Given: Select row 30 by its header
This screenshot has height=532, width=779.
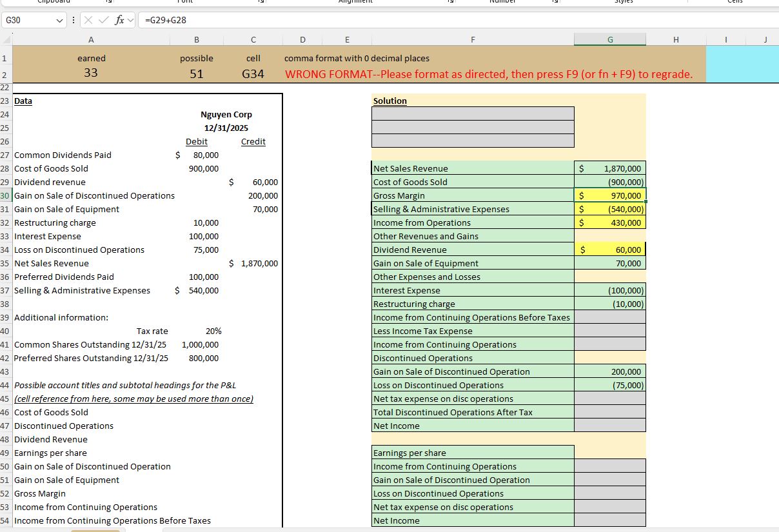Looking at the screenshot, I should 5,195.
